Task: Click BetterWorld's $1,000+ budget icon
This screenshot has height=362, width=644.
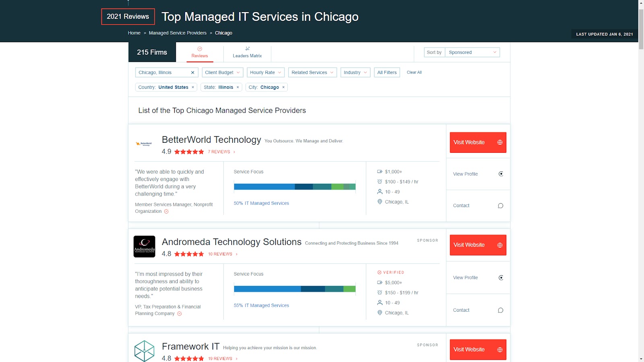Action: click(x=380, y=172)
